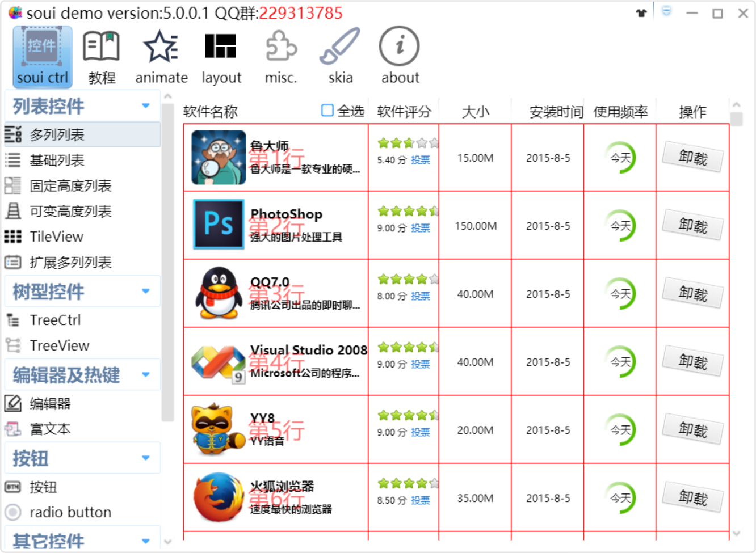Screen dimensions: 756x553
Task: Open the soui ctrl tab
Action: [43, 57]
